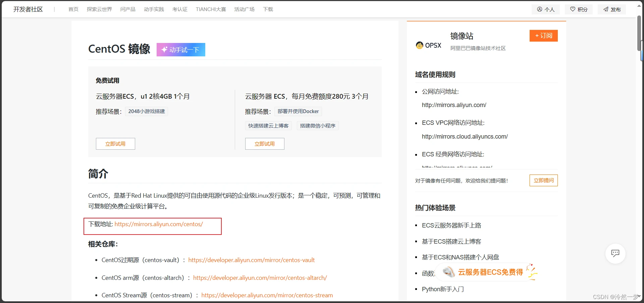Select the 快速搭建云上博客 scenario tag

[x=268, y=126]
